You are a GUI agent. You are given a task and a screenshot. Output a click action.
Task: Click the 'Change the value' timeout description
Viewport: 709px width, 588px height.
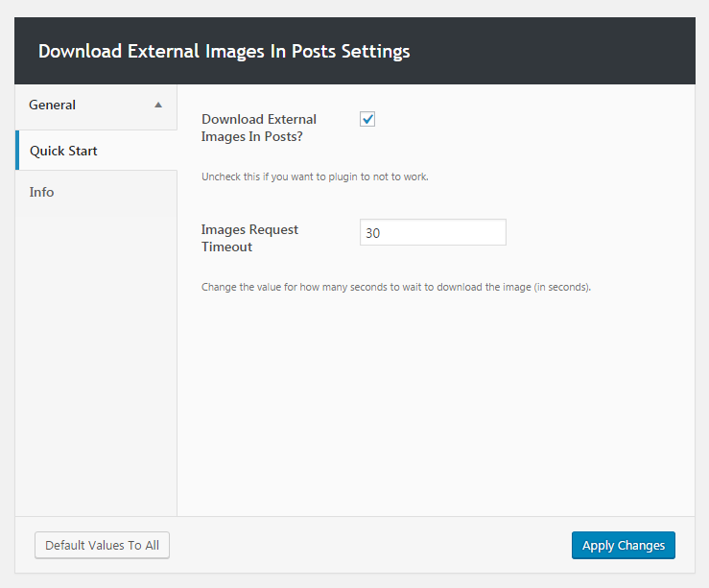click(395, 287)
